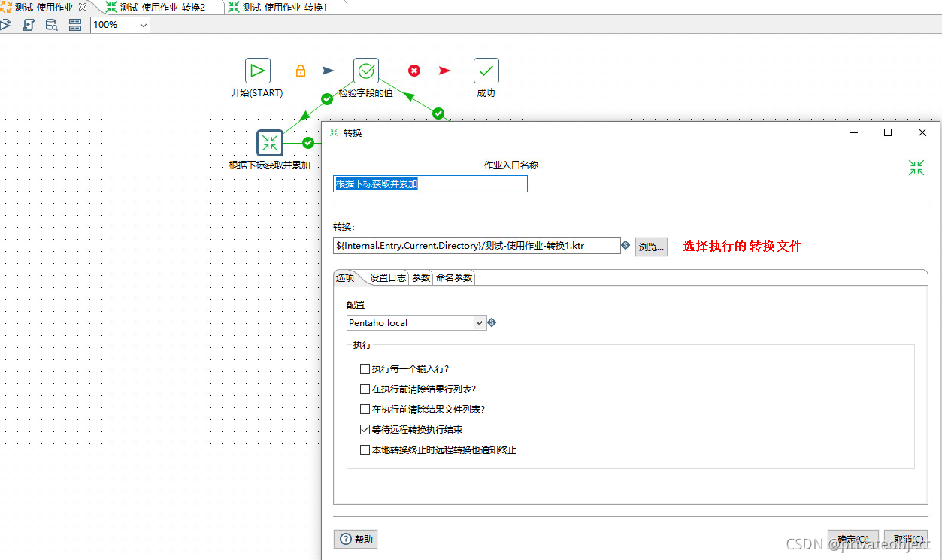942x560 pixels.
Task: Minimize the 转换 dialog window
Action: coord(854,132)
